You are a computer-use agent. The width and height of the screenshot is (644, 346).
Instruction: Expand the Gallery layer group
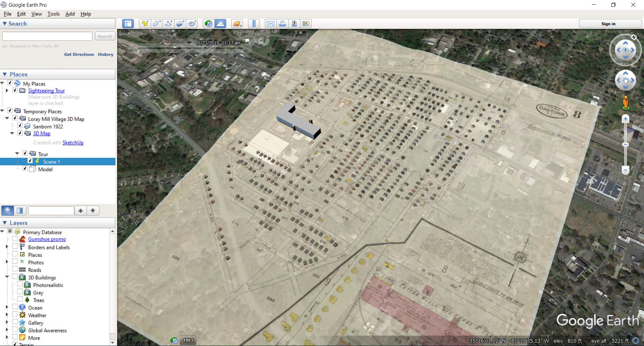tap(7, 322)
